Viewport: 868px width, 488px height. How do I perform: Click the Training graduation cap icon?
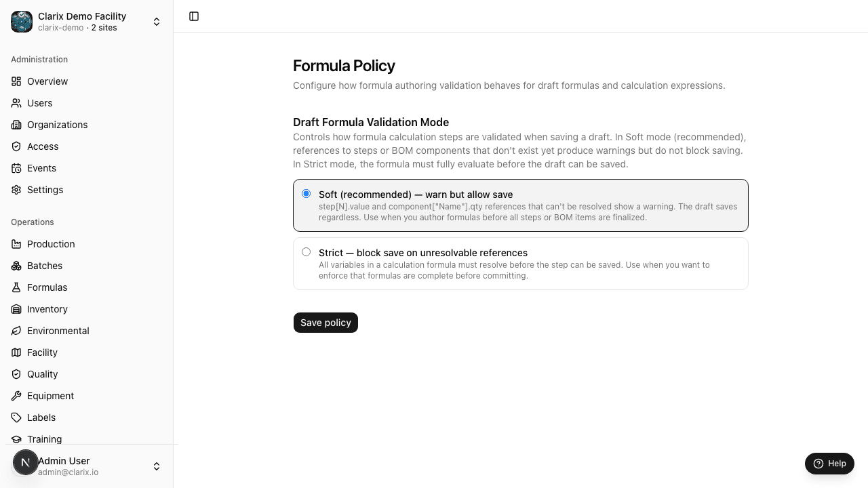pyautogui.click(x=16, y=439)
